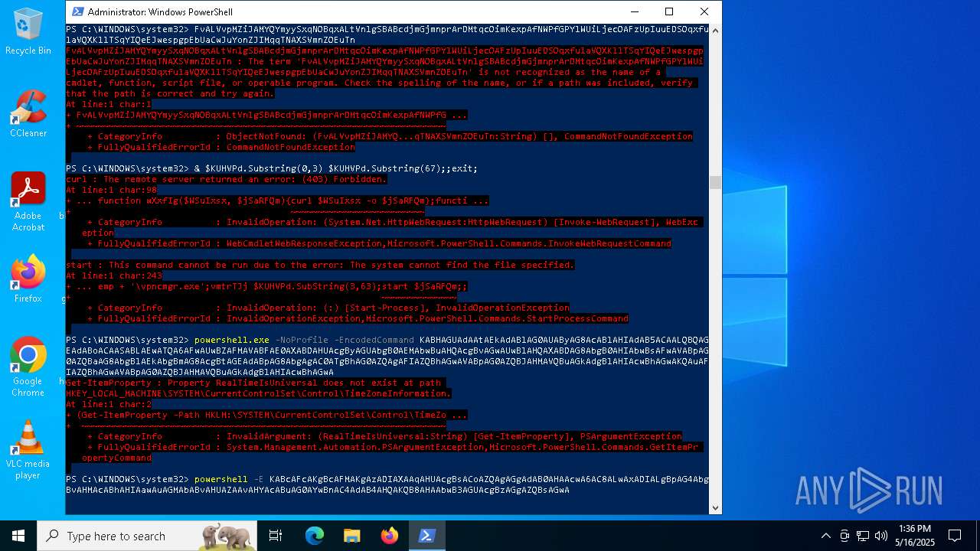Minimize the PowerShell window

pyautogui.click(x=634, y=11)
